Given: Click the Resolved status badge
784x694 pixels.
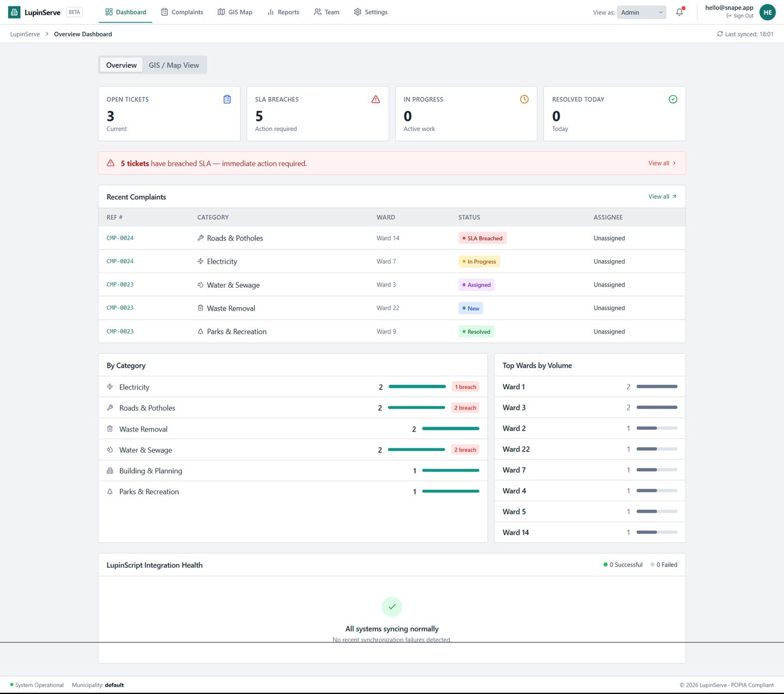Looking at the screenshot, I should 477,332.
